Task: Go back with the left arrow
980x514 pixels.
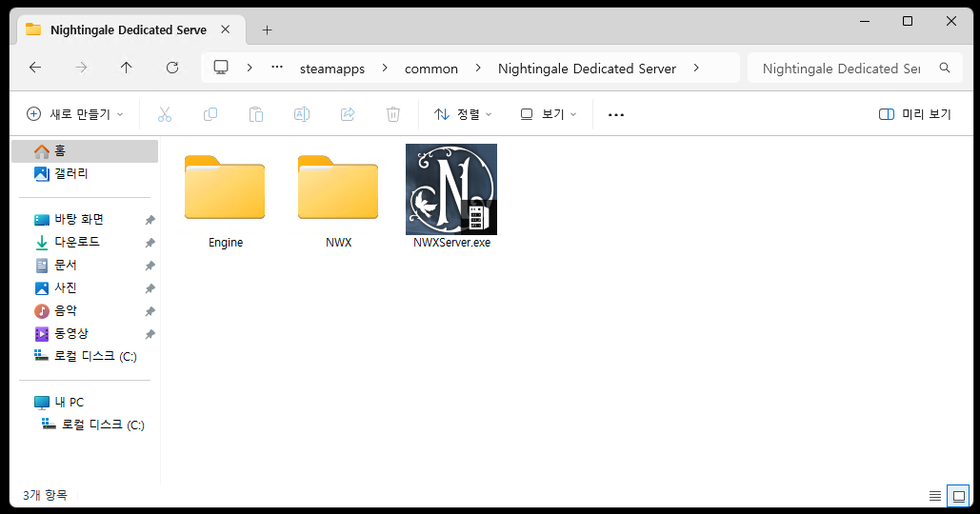Action: click(35, 68)
